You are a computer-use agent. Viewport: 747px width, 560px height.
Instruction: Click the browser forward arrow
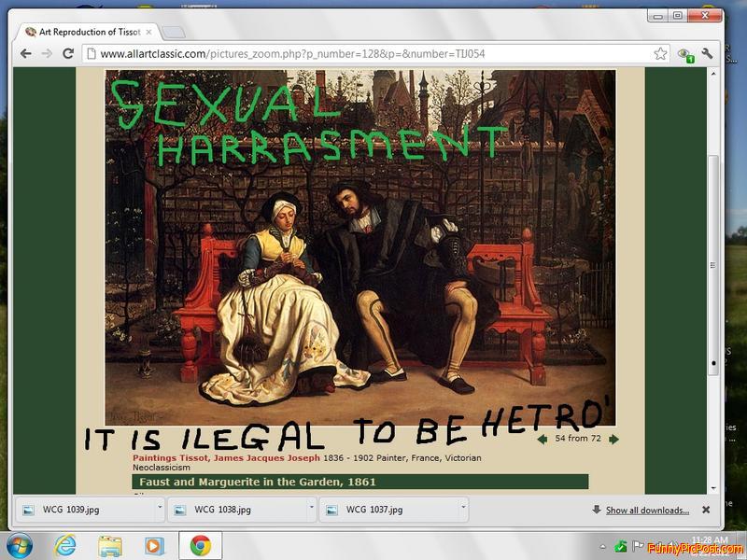(x=47, y=53)
